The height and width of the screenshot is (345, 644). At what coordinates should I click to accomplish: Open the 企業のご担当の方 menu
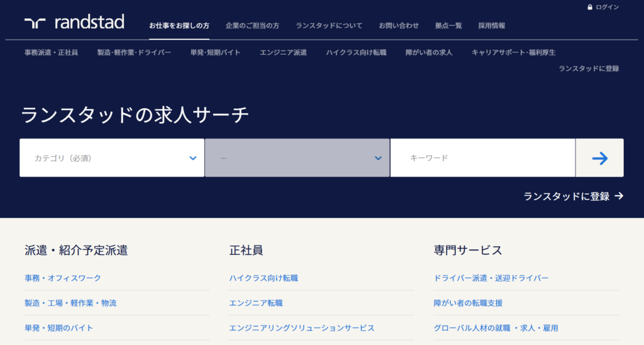[x=252, y=26]
